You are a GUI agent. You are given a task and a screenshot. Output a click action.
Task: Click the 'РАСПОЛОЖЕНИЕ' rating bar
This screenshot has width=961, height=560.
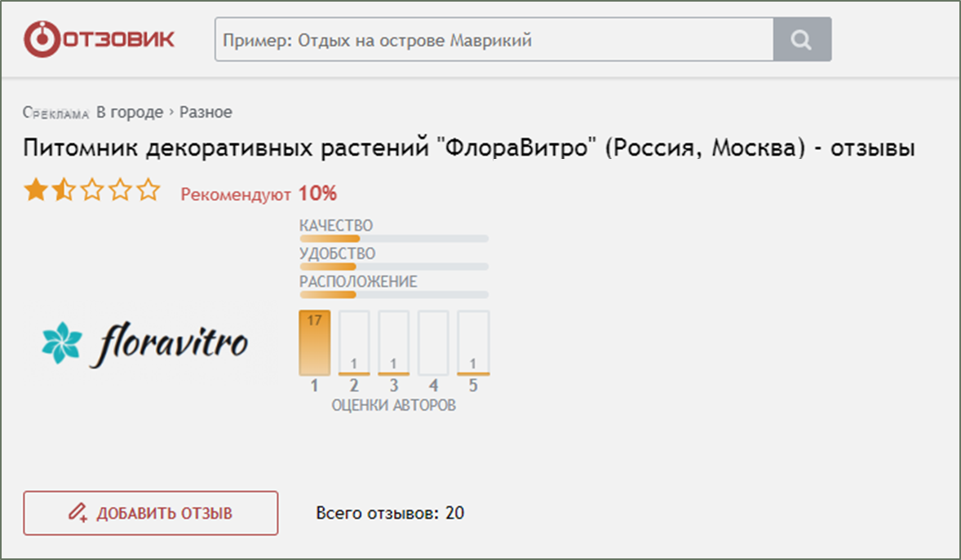394,295
